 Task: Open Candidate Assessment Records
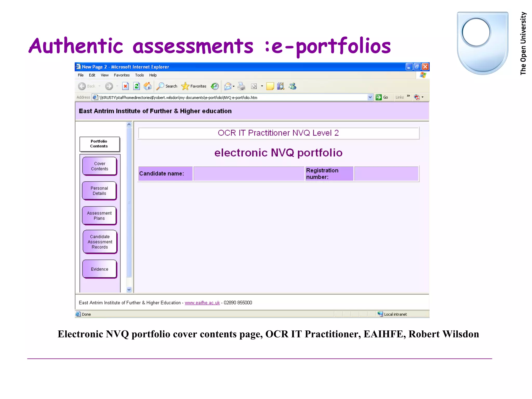[100, 242]
